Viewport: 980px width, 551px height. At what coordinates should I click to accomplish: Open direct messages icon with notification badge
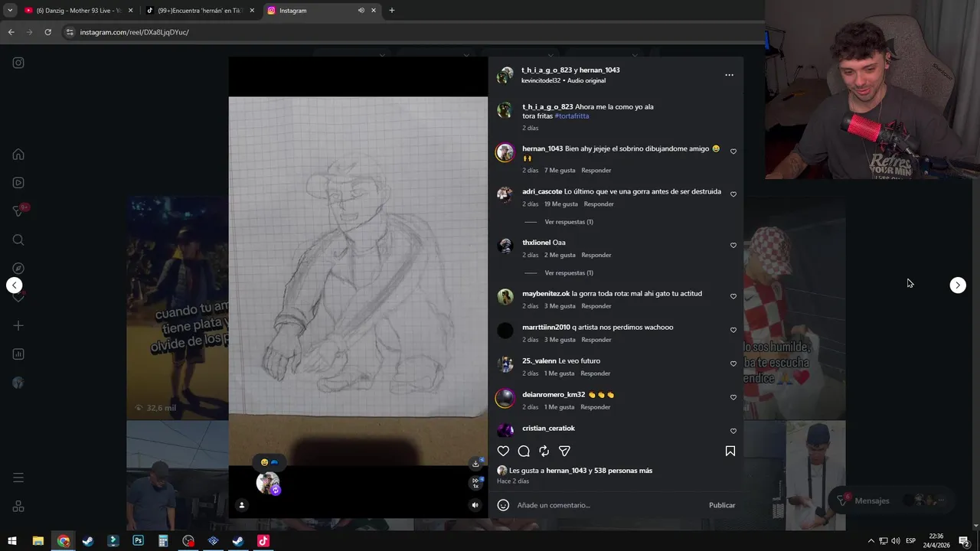pyautogui.click(x=18, y=211)
